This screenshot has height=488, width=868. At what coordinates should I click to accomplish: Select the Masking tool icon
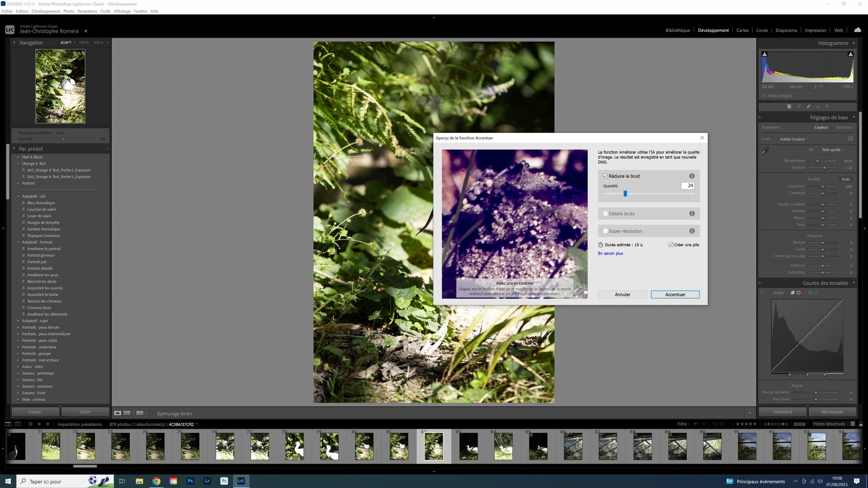[x=827, y=106]
